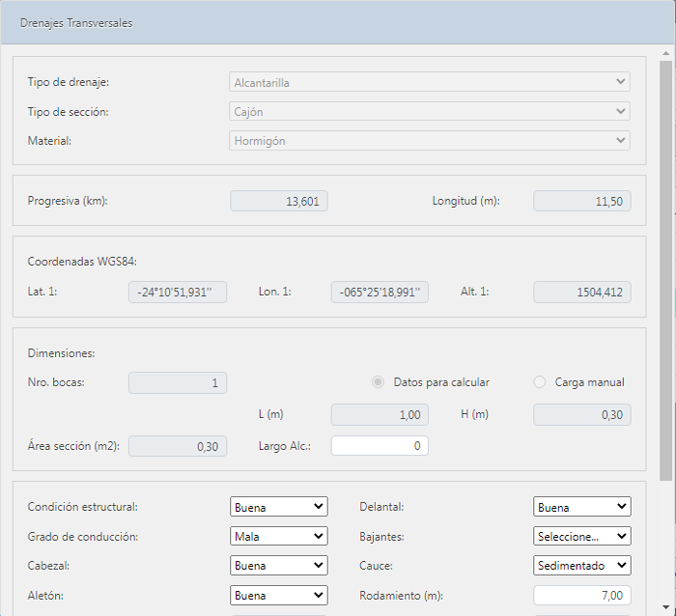Click scrollbar down arrow
The image size is (676, 616).
pyautogui.click(x=666, y=607)
